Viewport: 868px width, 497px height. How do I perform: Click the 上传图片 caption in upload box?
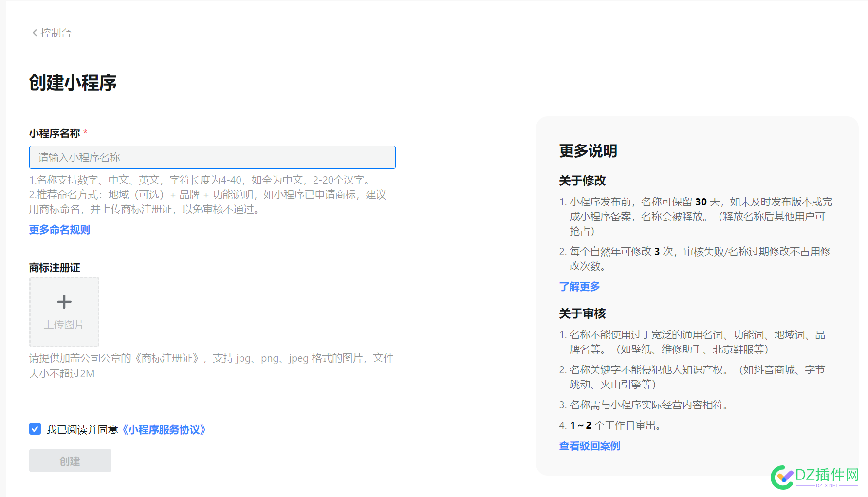click(x=64, y=324)
